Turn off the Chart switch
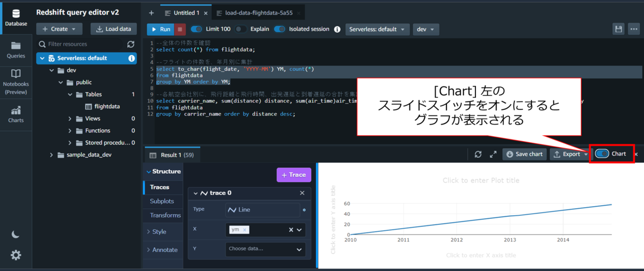The height and width of the screenshot is (271, 644). pos(602,154)
